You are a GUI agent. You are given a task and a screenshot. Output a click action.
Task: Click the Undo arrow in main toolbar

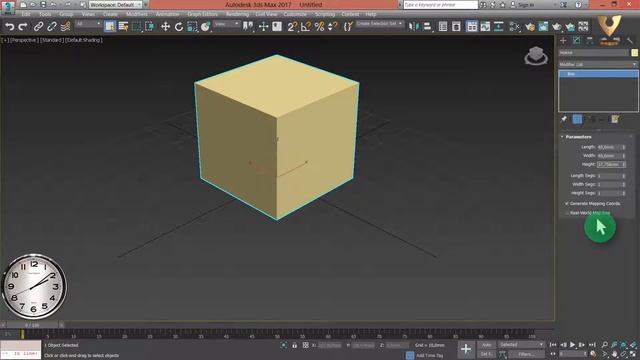pyautogui.click(x=9, y=27)
